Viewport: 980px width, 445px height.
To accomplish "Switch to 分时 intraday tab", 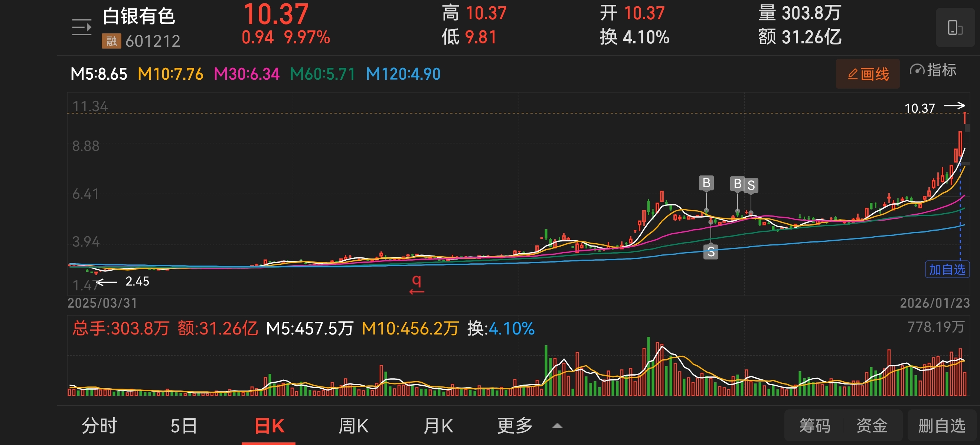I will coord(99,426).
